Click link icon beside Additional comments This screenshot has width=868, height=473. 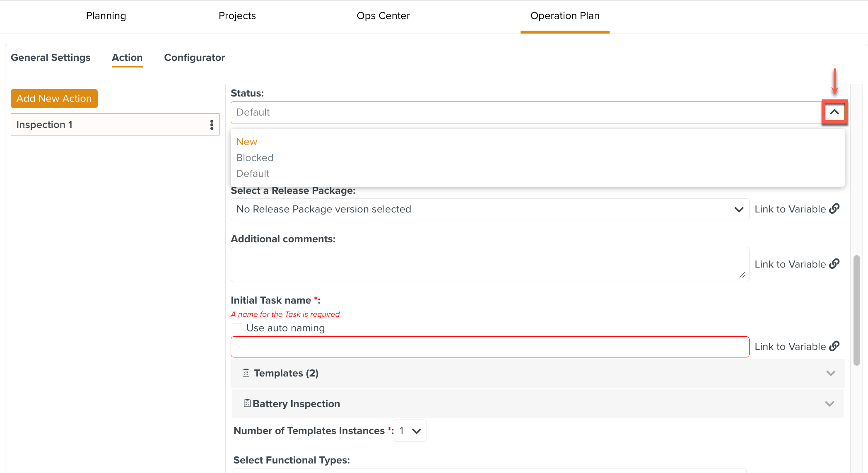click(x=834, y=264)
